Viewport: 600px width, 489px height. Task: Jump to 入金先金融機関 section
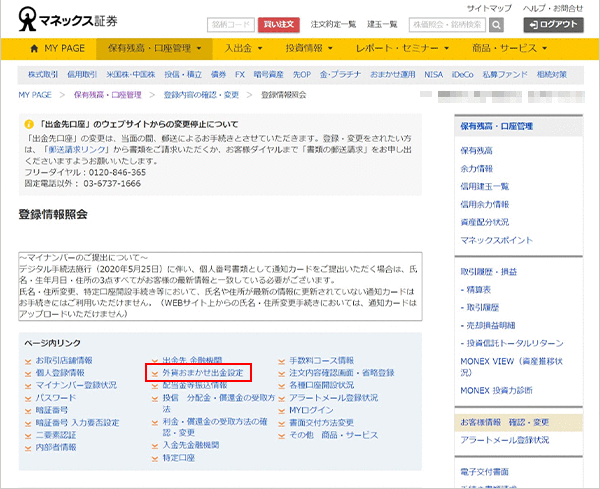191,445
